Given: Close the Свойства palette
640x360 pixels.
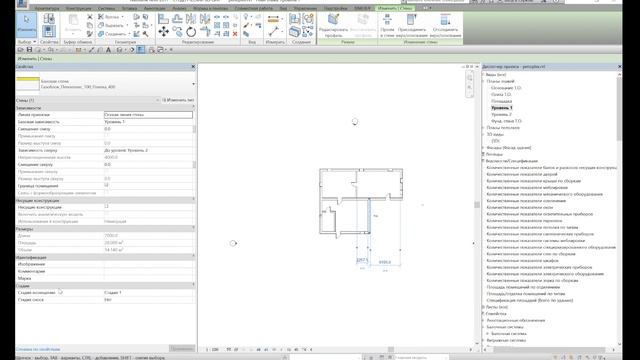Looking at the screenshot, I should coord(193,67).
